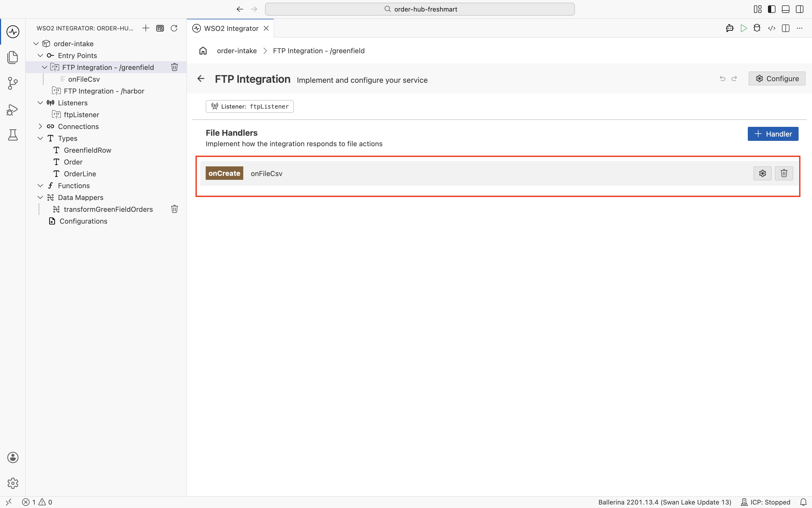Viewport: 812px width, 508px height.
Task: Click order-intake in the breadcrumb
Action: (x=237, y=51)
